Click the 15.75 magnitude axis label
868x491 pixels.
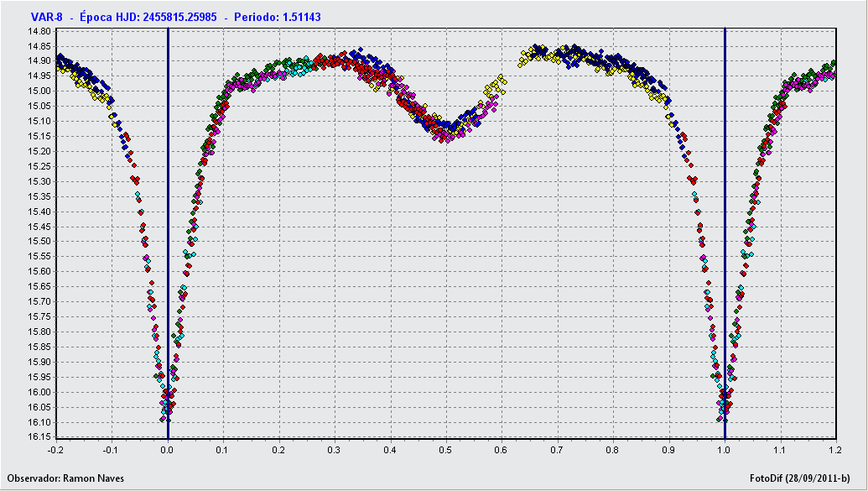pos(39,316)
